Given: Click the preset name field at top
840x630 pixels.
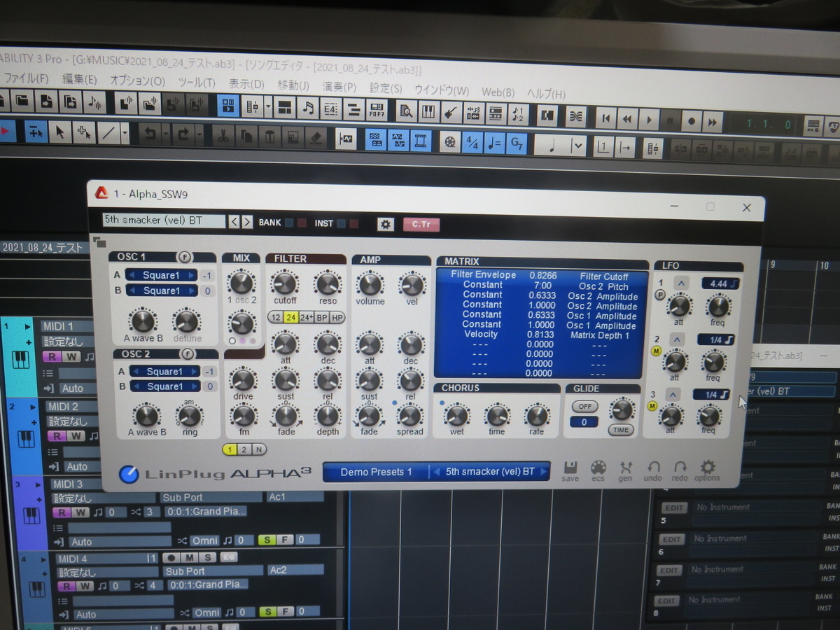Looking at the screenshot, I should coord(164,220).
